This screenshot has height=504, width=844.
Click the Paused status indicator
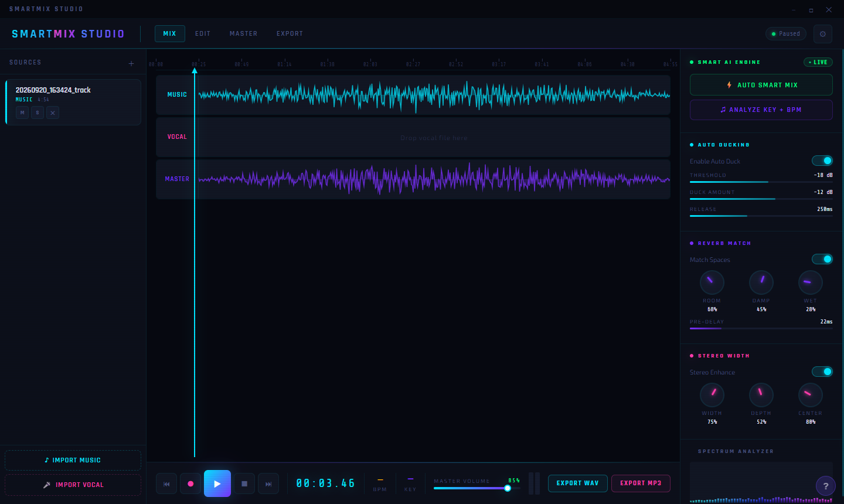pos(786,34)
